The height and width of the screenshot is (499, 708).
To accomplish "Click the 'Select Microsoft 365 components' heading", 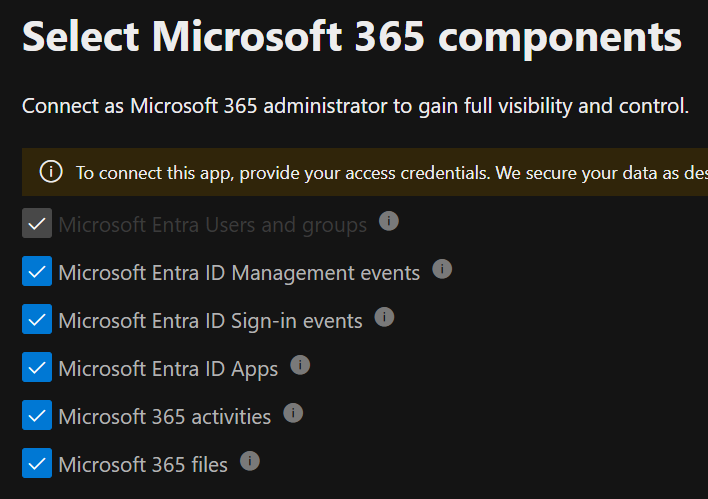I will [352, 38].
